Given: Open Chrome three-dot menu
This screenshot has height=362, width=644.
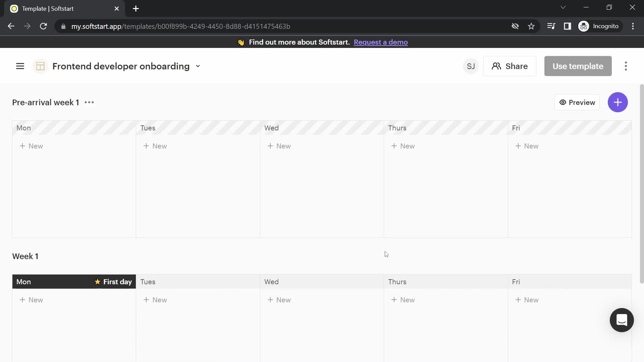Looking at the screenshot, I should click(x=633, y=26).
